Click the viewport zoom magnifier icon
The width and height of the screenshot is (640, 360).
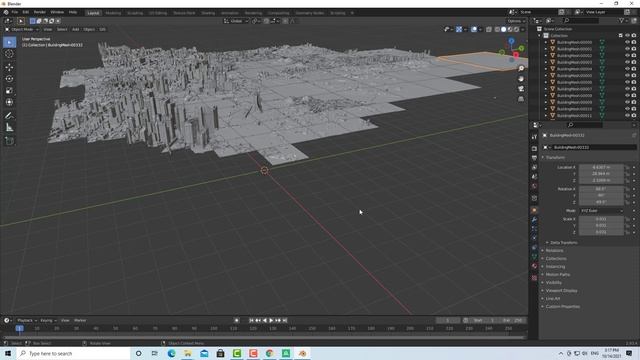click(x=521, y=69)
